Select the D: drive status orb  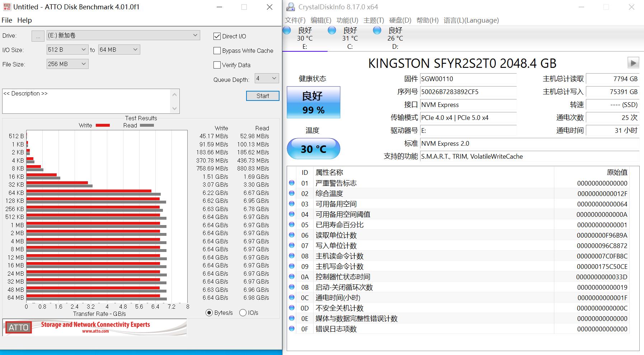tap(377, 30)
